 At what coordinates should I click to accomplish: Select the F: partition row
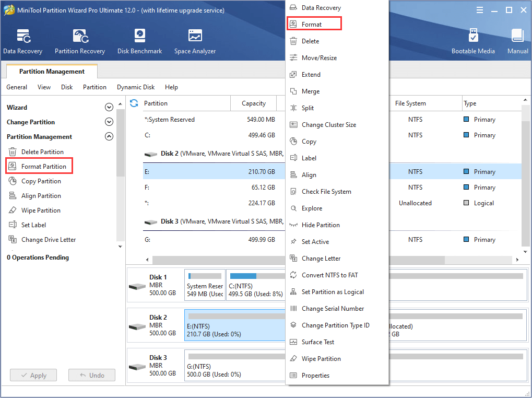[214, 188]
